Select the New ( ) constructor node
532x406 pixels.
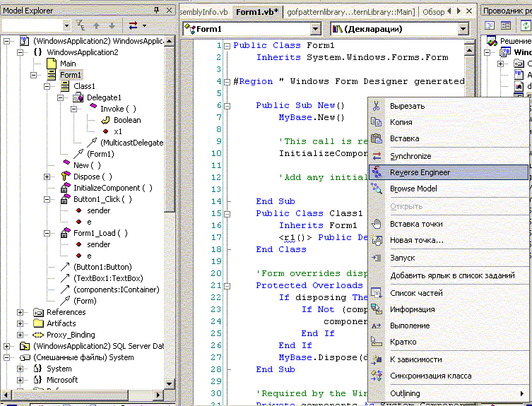click(87, 165)
